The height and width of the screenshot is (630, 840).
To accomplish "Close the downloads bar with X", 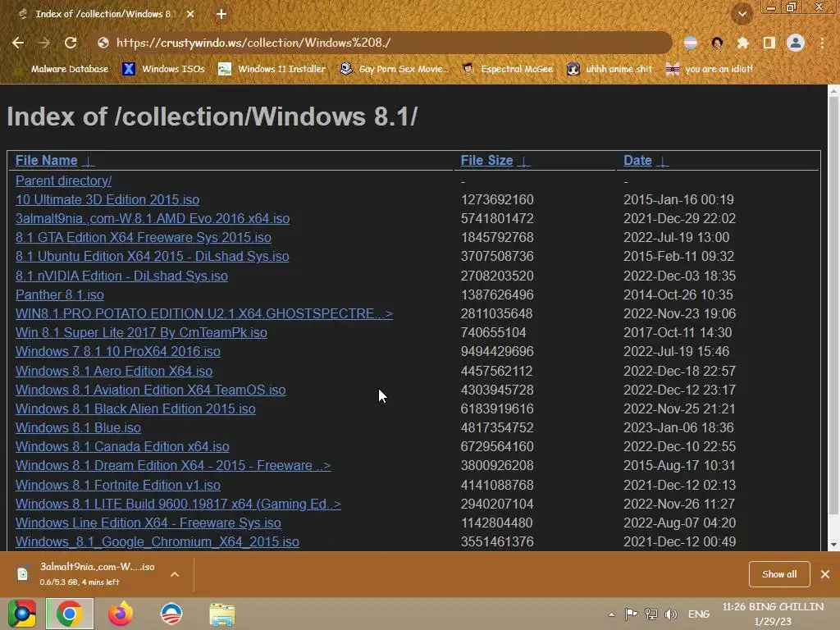I will 825,574.
